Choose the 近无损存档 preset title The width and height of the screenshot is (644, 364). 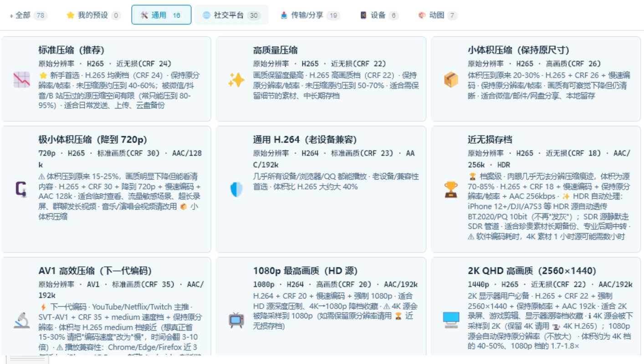click(490, 139)
